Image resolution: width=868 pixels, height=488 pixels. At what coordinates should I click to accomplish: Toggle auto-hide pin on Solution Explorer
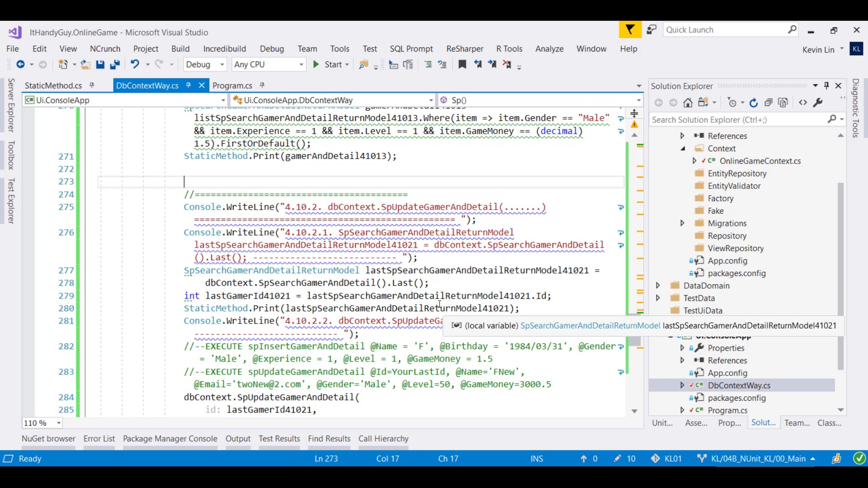point(826,85)
